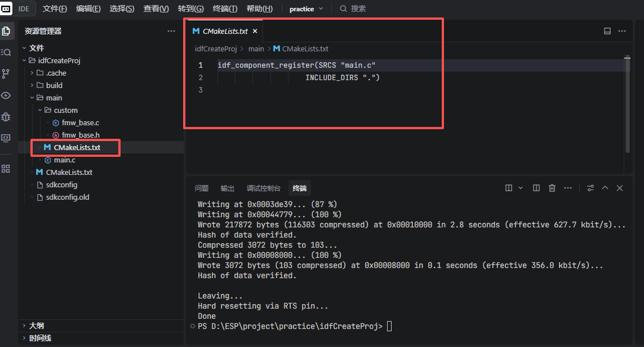Click main in the breadcrumb path
Screen dimensions: 644x347
tap(256, 49)
